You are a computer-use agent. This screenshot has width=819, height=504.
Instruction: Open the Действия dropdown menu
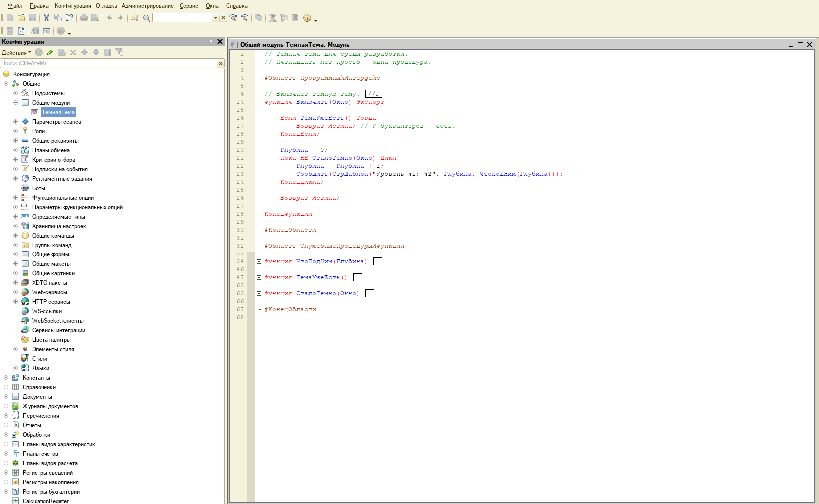pos(16,53)
